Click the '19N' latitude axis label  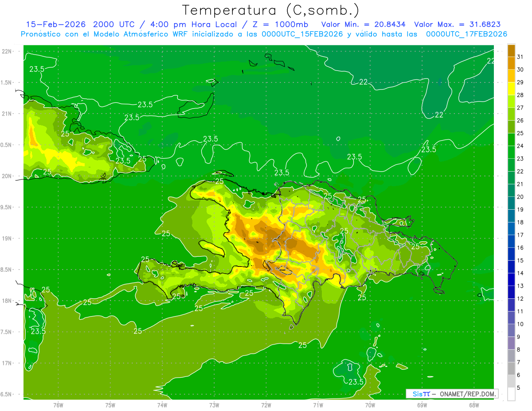click(x=6, y=238)
